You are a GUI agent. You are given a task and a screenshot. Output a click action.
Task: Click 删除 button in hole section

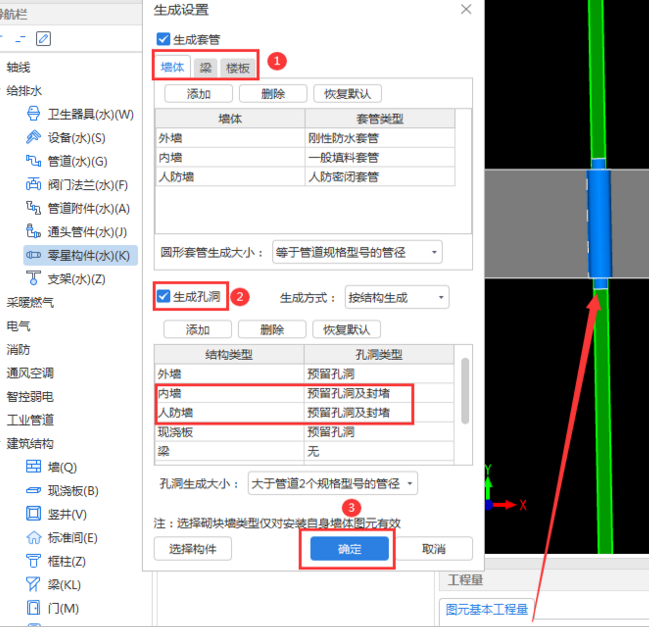tap(272, 329)
